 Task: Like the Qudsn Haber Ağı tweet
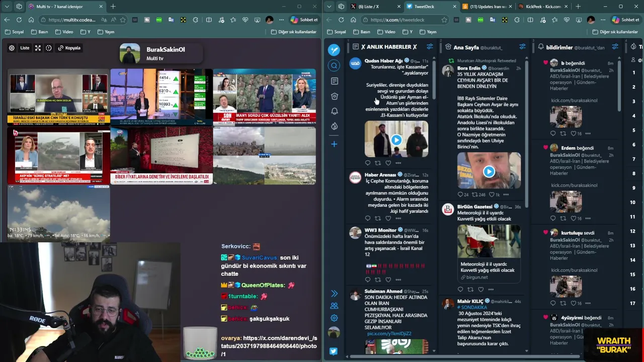click(388, 163)
